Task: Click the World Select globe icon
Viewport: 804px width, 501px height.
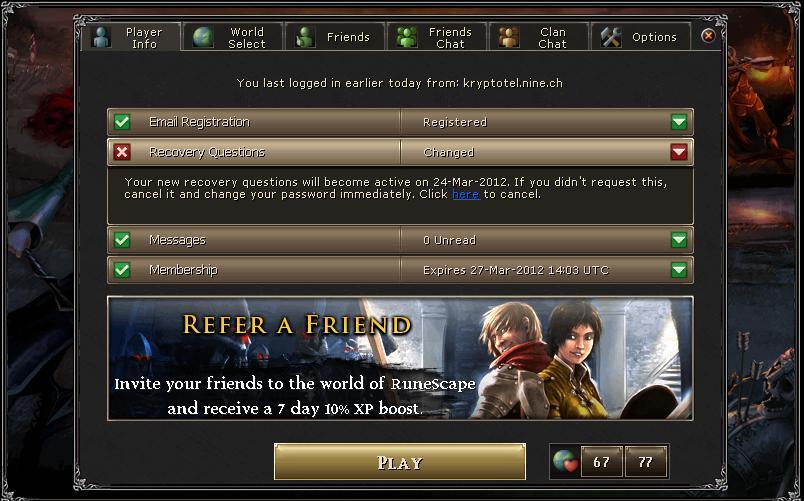Action: [x=203, y=37]
